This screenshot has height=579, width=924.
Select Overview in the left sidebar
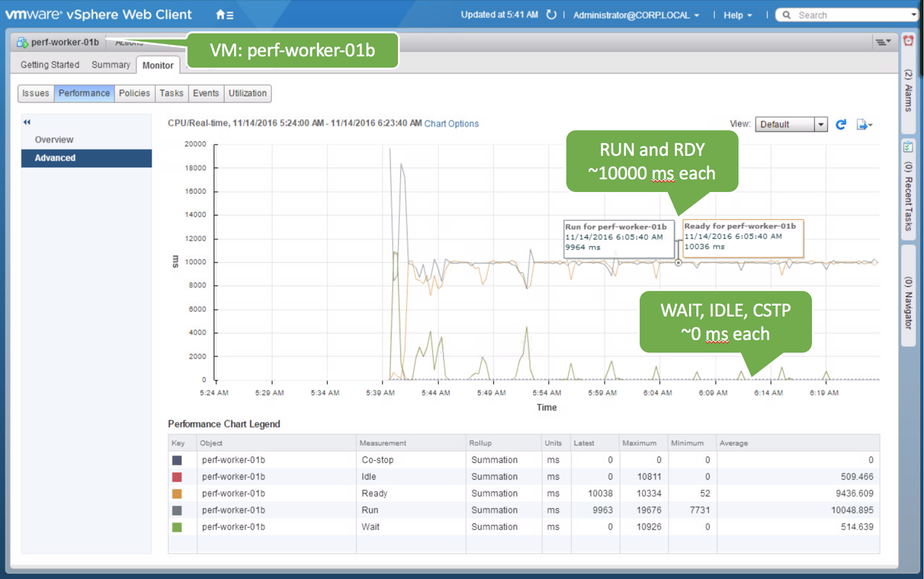pyautogui.click(x=54, y=139)
